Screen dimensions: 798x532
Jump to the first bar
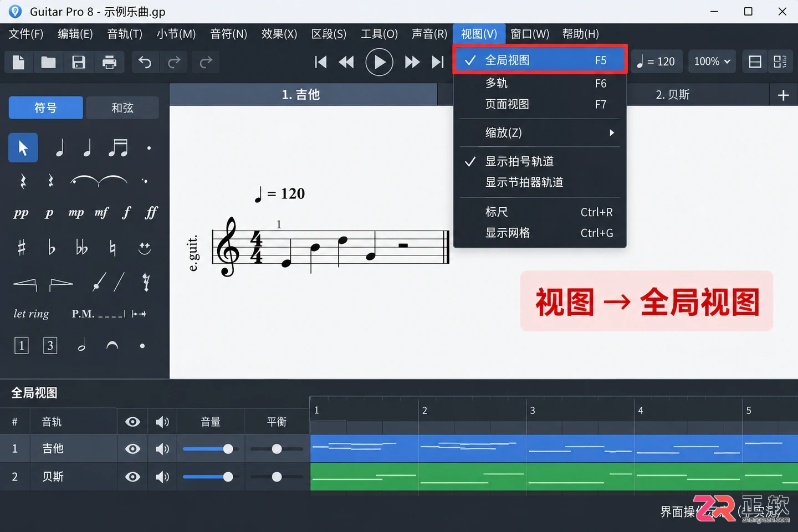tap(320, 62)
